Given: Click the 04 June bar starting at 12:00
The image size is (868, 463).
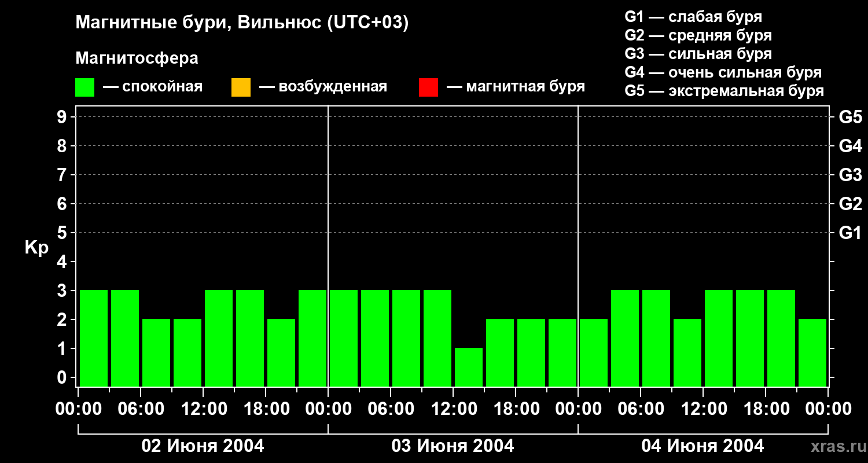Looking at the screenshot, I should click(719, 338).
